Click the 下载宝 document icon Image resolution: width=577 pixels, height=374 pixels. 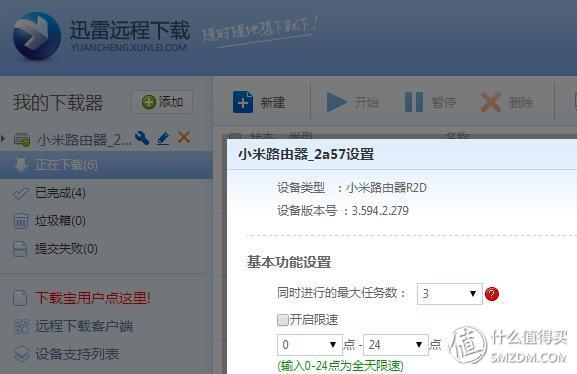coord(20,298)
